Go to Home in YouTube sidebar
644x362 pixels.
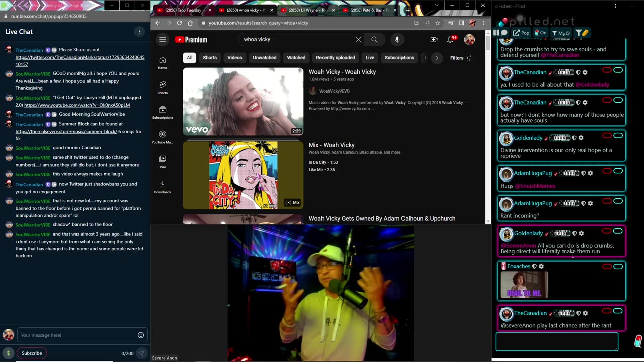pos(163,62)
